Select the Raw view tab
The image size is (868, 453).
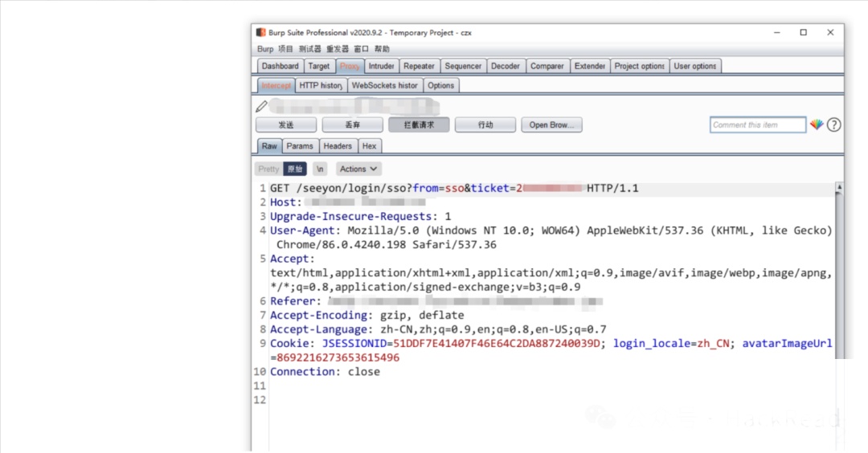269,146
